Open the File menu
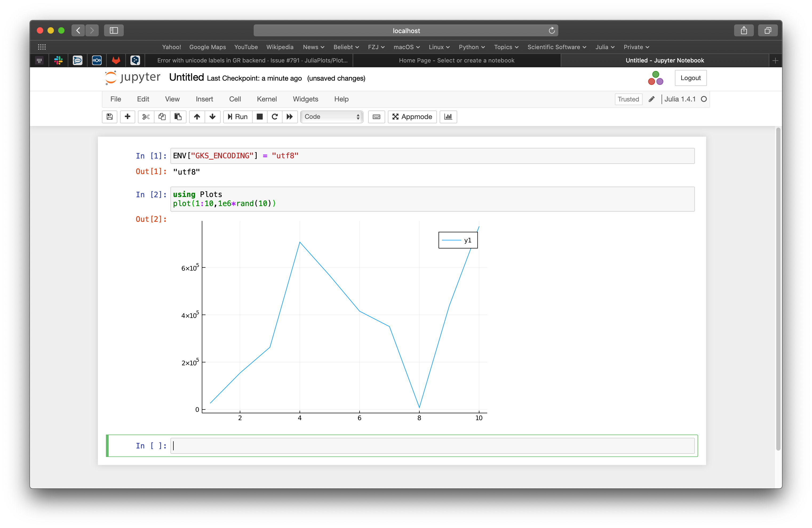The width and height of the screenshot is (812, 528). point(116,99)
